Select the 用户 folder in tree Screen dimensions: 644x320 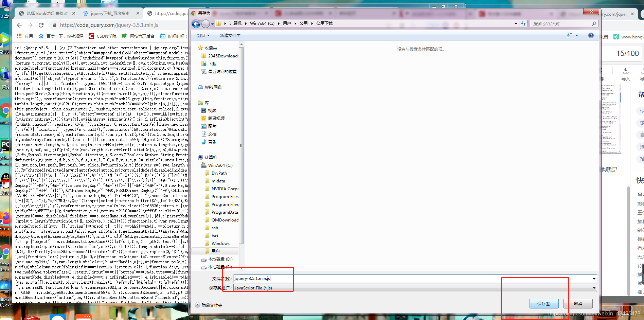215,251
